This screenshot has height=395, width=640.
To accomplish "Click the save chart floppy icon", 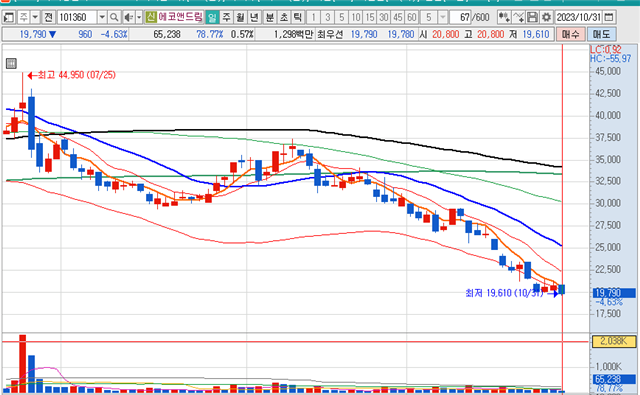I will pyautogui.click(x=532, y=17).
